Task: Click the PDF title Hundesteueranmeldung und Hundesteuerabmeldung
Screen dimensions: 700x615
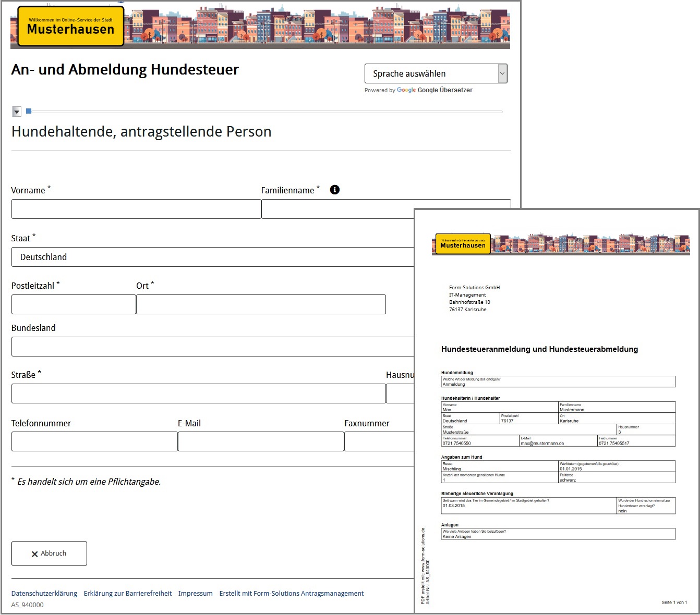Action: point(539,349)
